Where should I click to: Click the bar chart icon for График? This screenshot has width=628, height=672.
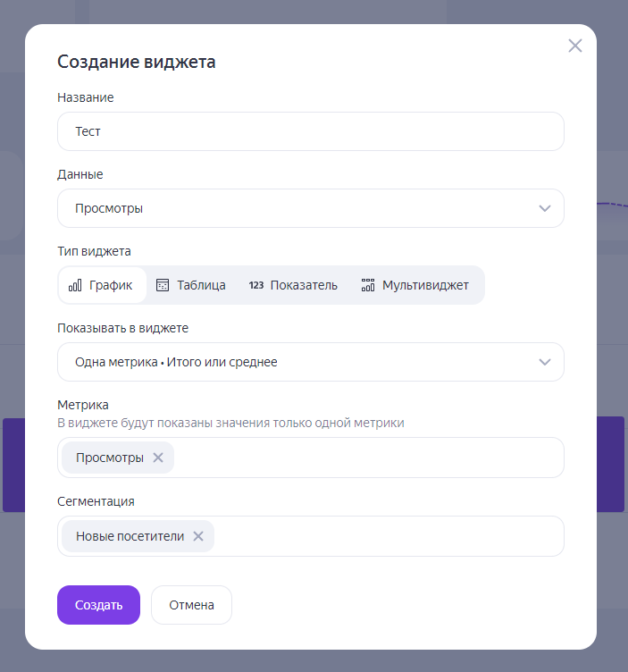click(x=75, y=285)
